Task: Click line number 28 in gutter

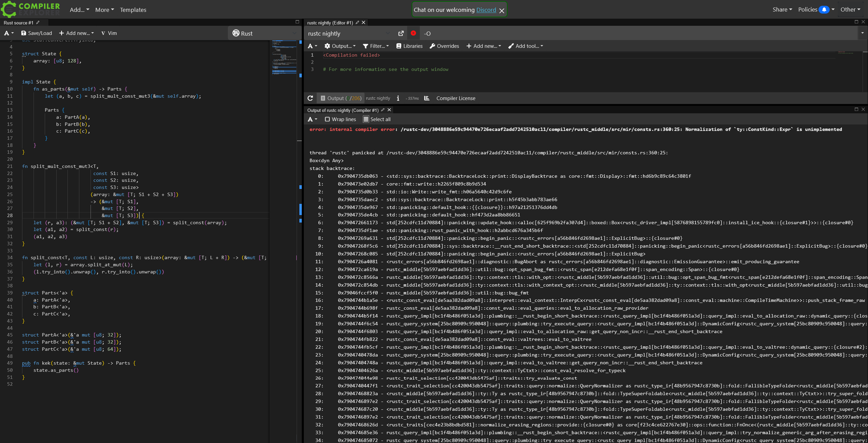Action: 10,215
